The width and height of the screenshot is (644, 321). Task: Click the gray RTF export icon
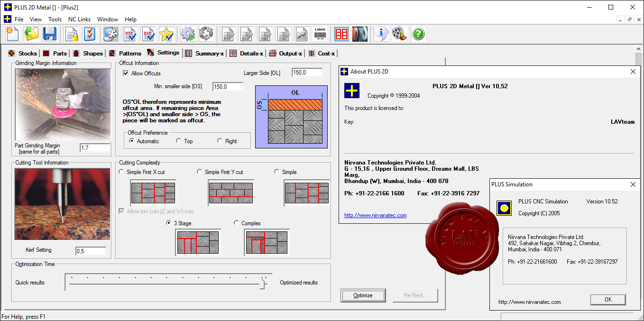coord(229,34)
